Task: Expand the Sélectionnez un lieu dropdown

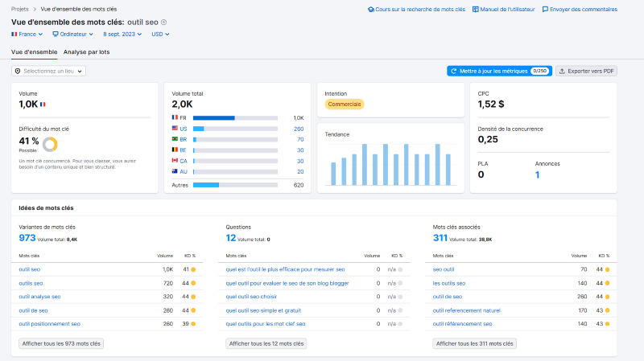Action: point(48,71)
